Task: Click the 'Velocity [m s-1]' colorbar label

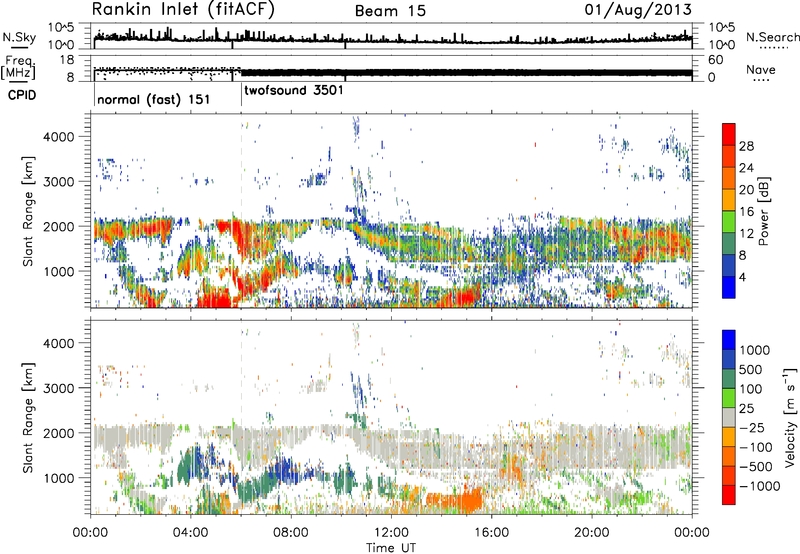Action: [x=790, y=417]
